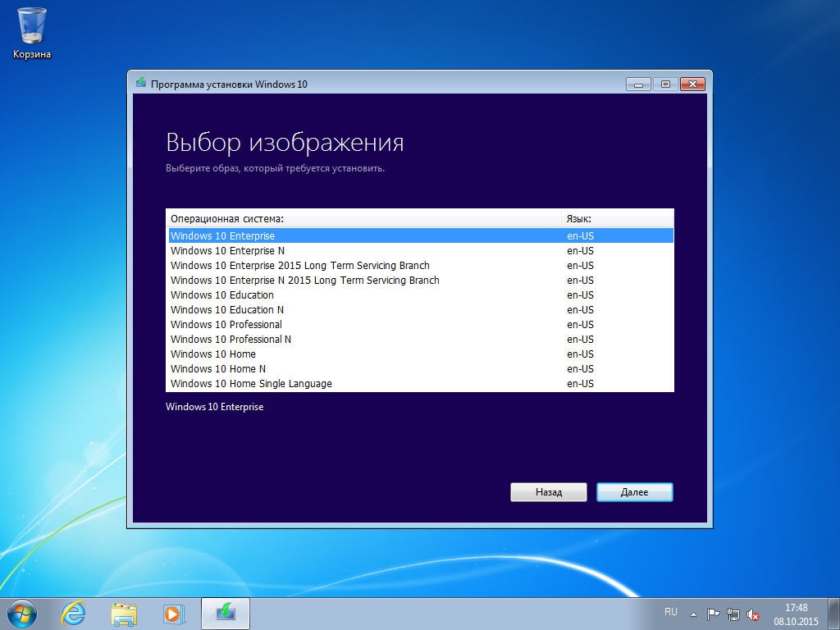Select Windows 10 Enterprise N 2015 LTSB
This screenshot has height=630, width=840.
click(421, 281)
